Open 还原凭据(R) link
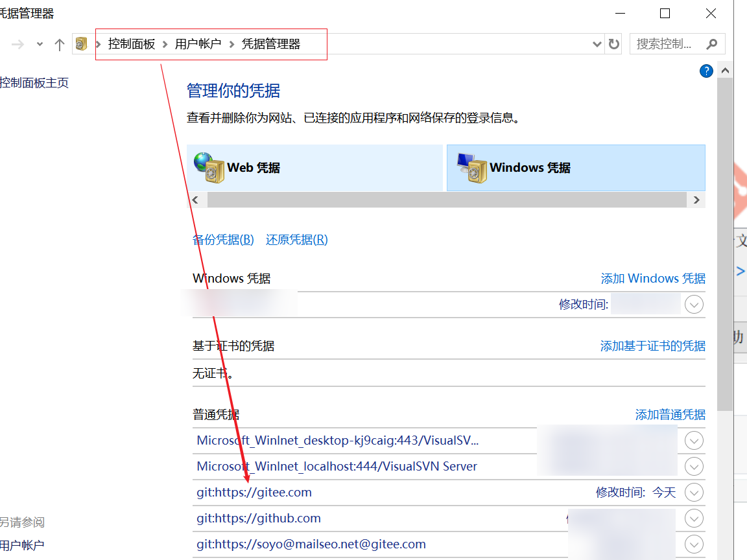 tap(297, 240)
